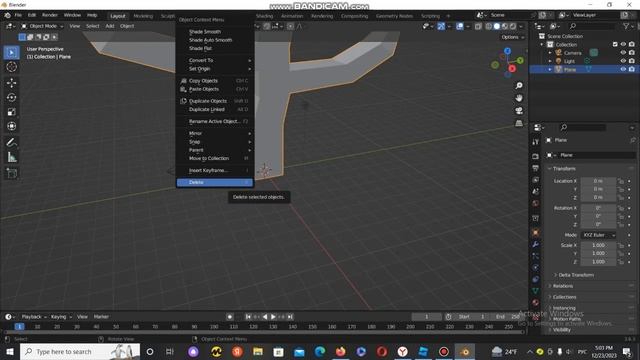
Task: Open the rotation Mode XYZ Euler dropdown
Action: pyautogui.click(x=598, y=235)
